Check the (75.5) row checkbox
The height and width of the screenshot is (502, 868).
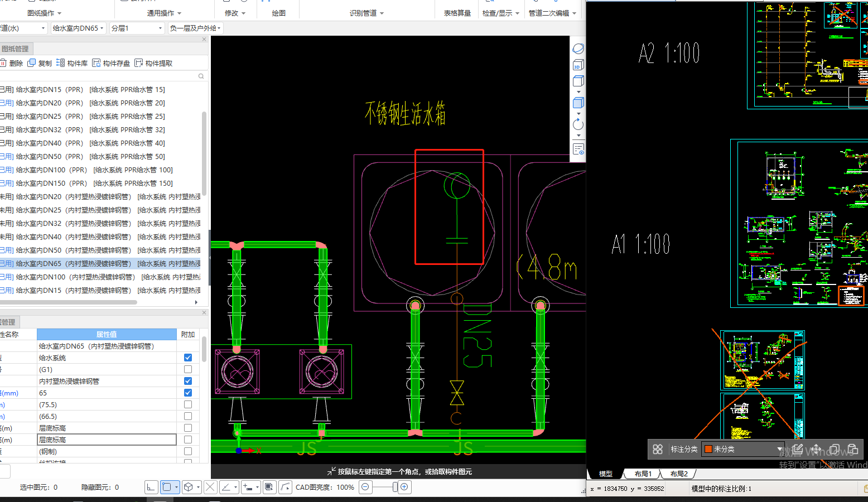coord(188,404)
